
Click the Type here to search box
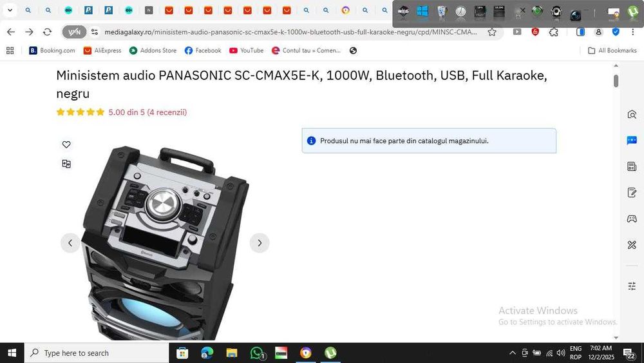point(97,353)
